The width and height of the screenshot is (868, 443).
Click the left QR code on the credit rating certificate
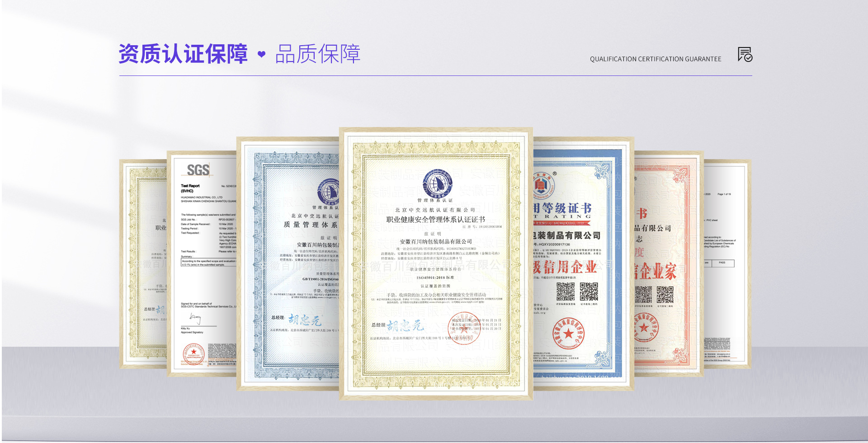tap(565, 292)
